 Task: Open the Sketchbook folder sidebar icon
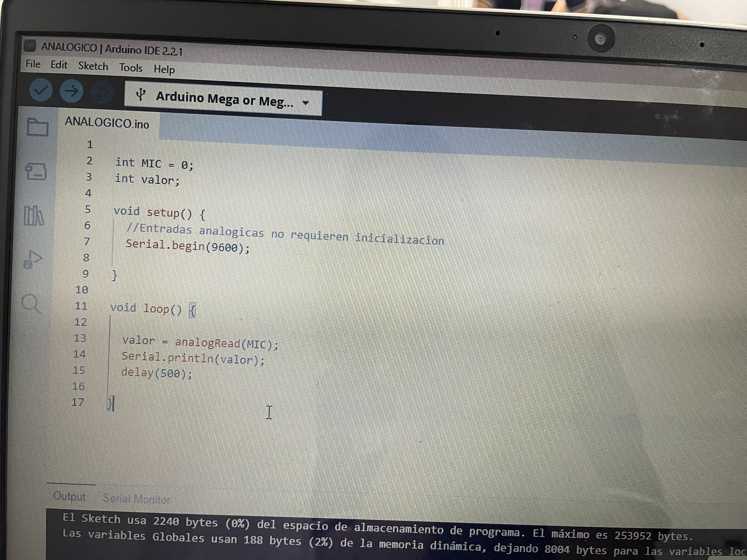[x=37, y=127]
